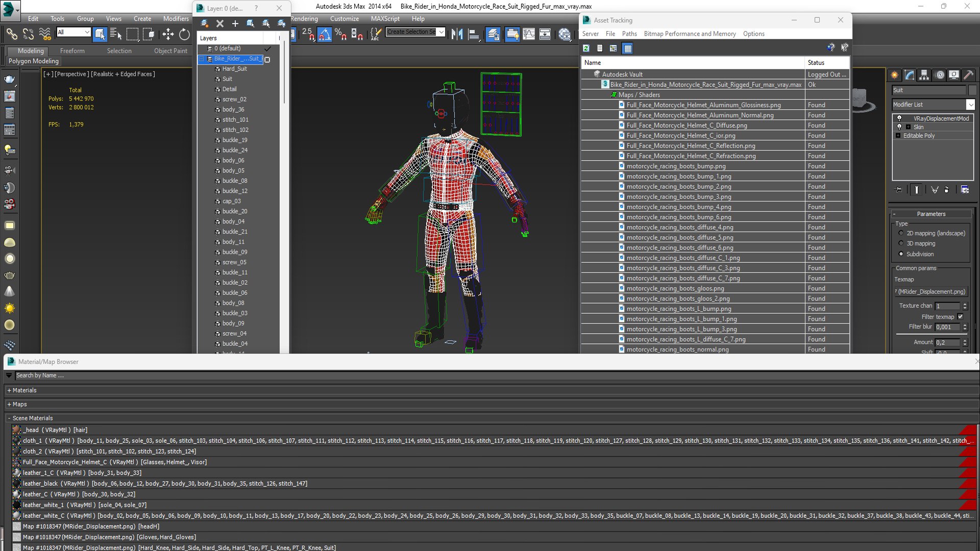The width and height of the screenshot is (980, 551).
Task: Create a new layer in Layer dialog
Action: point(205,23)
